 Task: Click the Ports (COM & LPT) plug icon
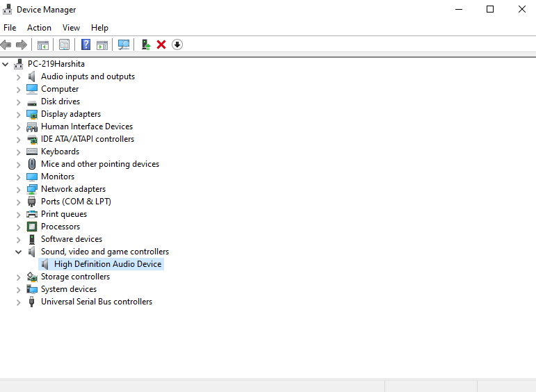point(32,202)
